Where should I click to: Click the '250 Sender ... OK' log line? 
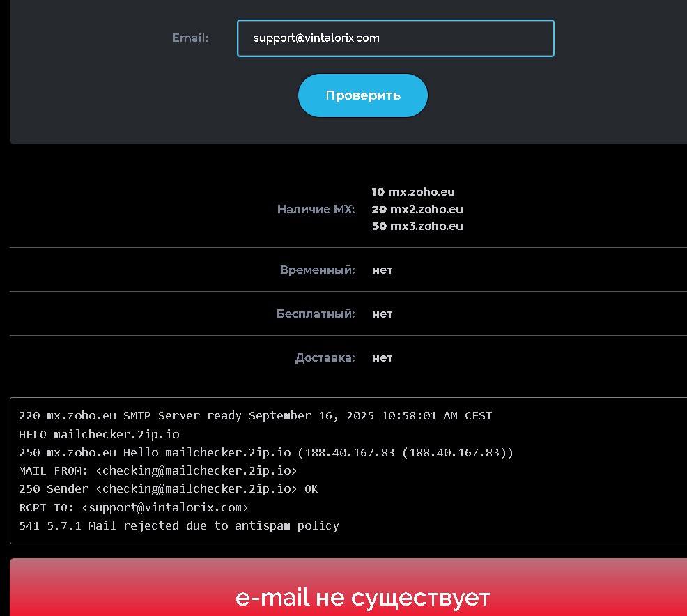click(x=168, y=489)
